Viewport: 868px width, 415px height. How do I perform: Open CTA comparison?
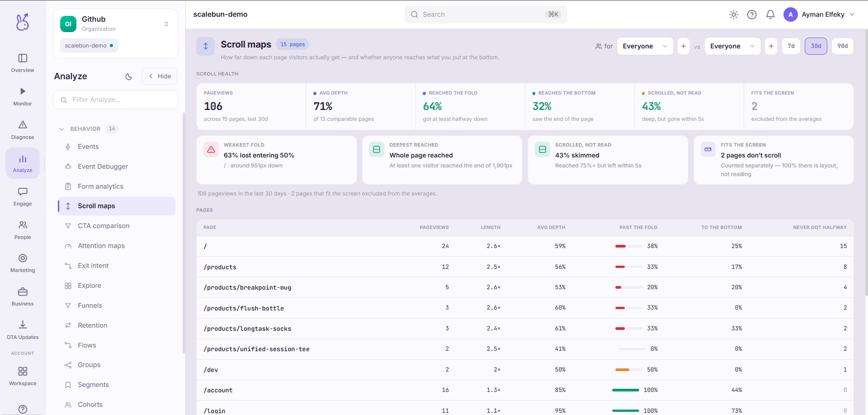tap(117, 226)
